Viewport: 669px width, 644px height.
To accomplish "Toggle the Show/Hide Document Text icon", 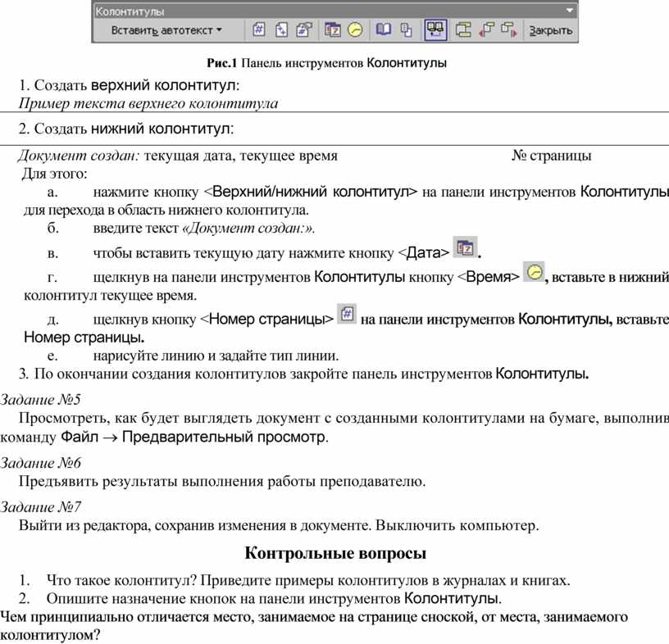I will (406, 29).
